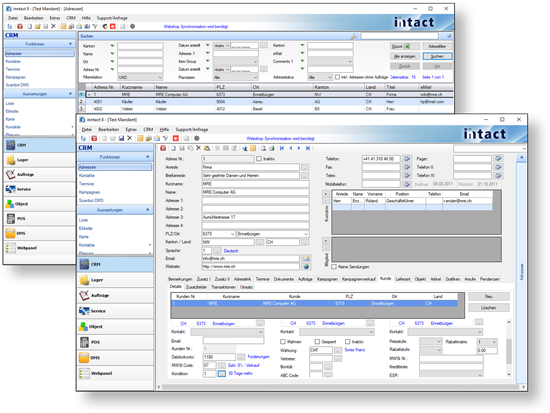Enable the Mahnen checkbox

click(283, 341)
